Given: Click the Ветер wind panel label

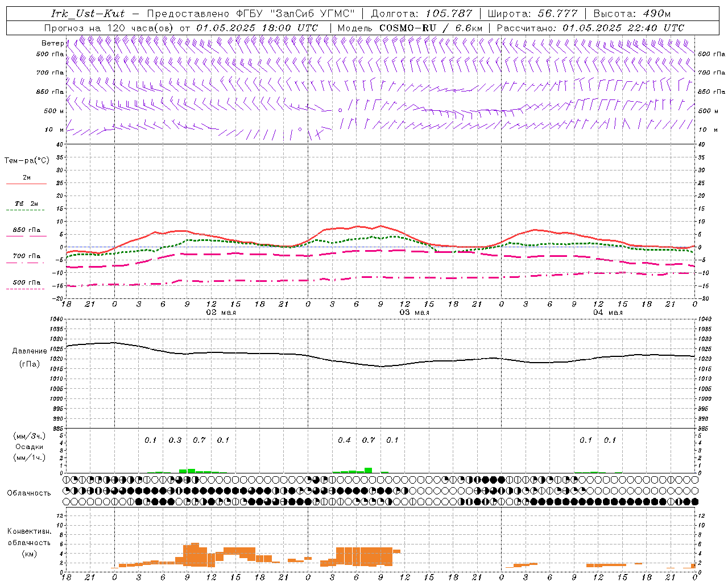Looking at the screenshot, I should coord(52,43).
